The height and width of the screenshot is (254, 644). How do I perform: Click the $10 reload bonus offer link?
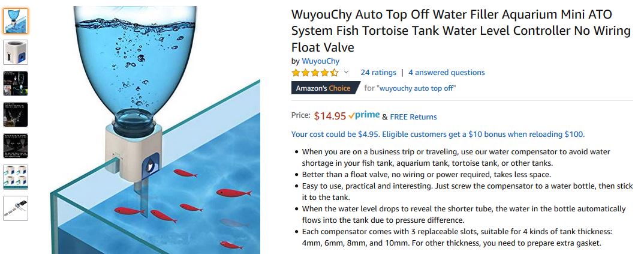437,134
